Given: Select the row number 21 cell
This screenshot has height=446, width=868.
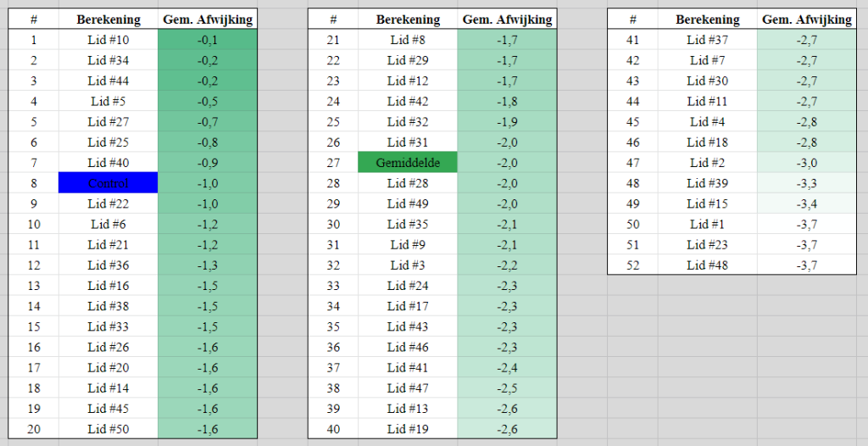Looking at the screenshot, I should (333, 40).
